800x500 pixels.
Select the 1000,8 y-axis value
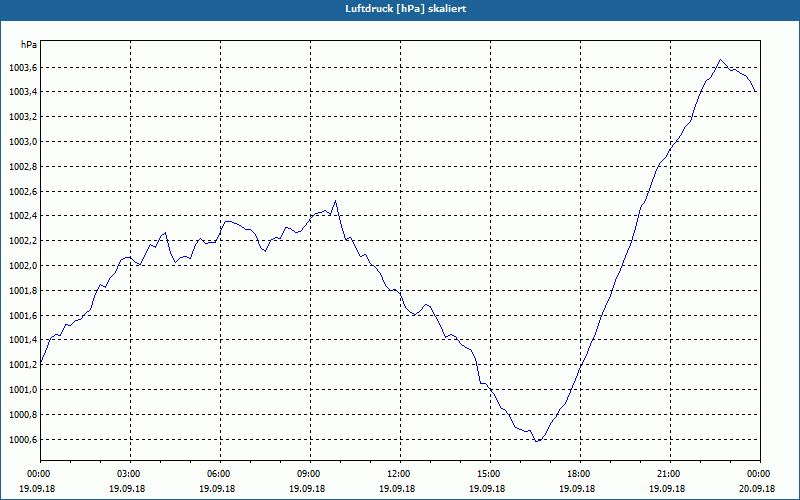point(23,415)
